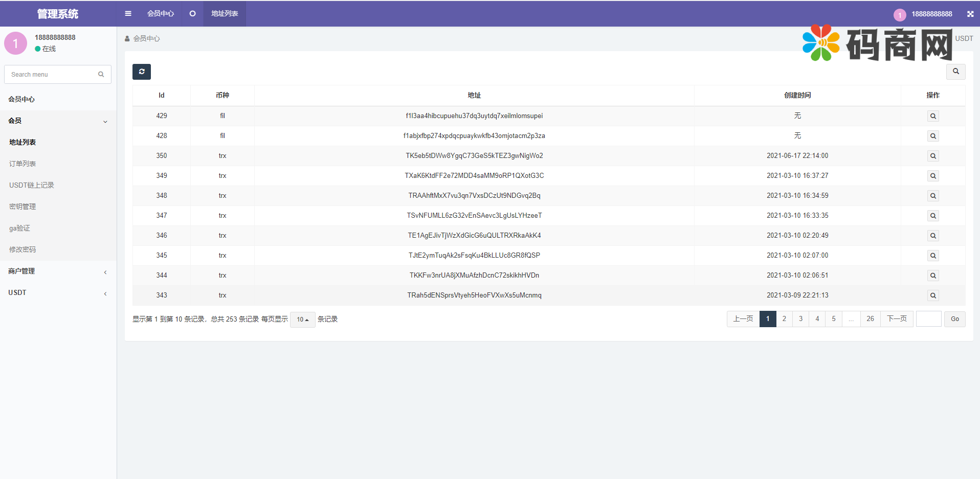Toggle fullscreen icon in top bar
980x479 pixels.
coord(970,14)
